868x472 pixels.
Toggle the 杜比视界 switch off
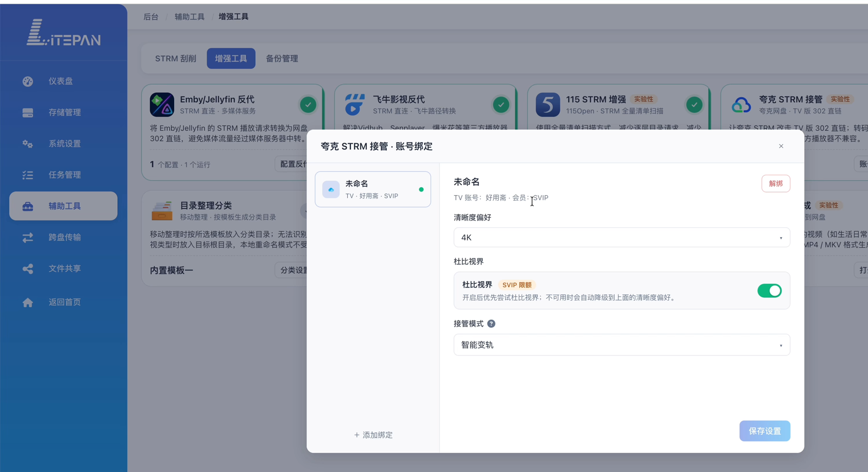pyautogui.click(x=769, y=291)
